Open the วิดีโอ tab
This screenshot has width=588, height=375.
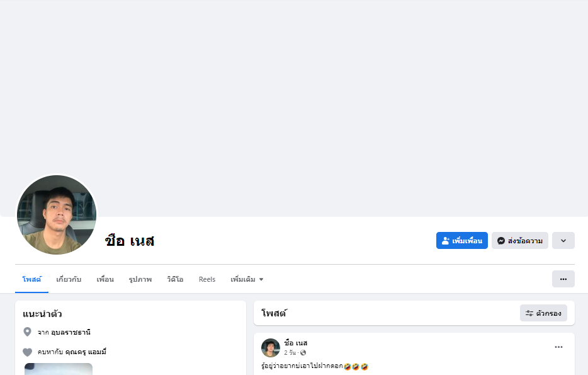[x=175, y=279]
